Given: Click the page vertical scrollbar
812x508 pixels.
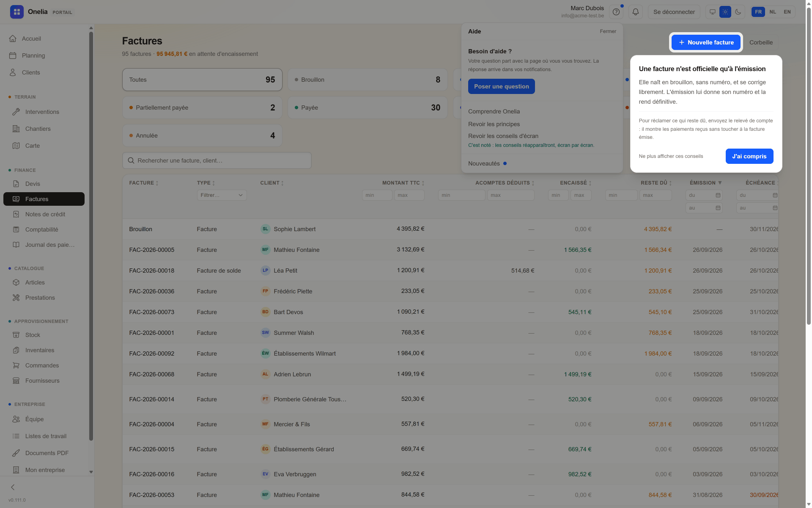Looking at the screenshot, I should pos(809,165).
